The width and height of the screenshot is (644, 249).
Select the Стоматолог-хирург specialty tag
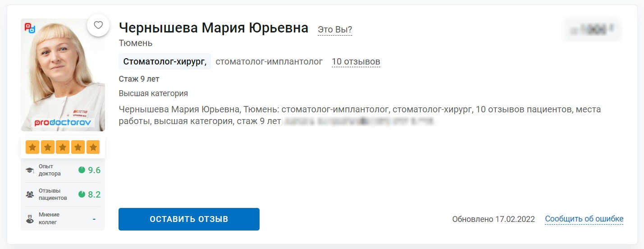165,62
